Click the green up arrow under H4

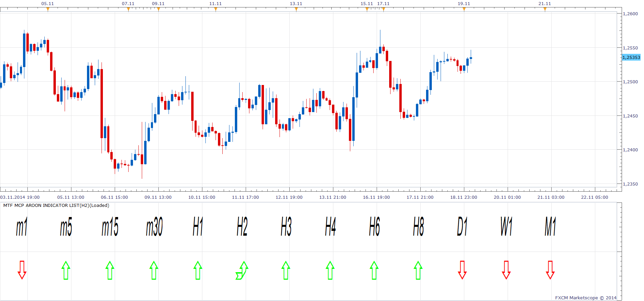coord(330,270)
